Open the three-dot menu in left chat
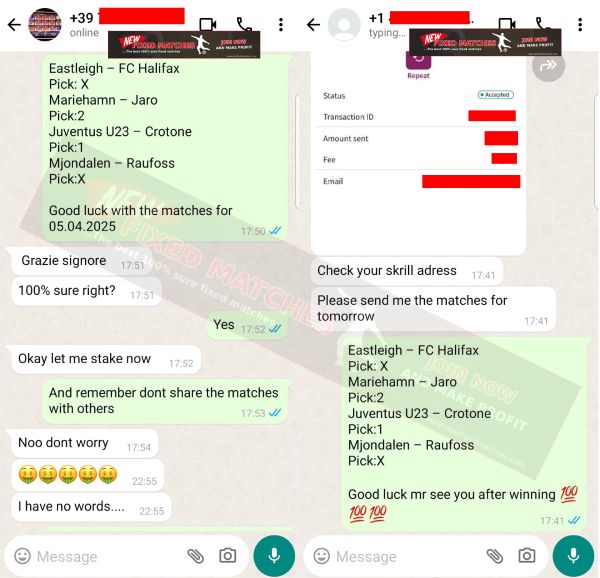 pyautogui.click(x=281, y=25)
